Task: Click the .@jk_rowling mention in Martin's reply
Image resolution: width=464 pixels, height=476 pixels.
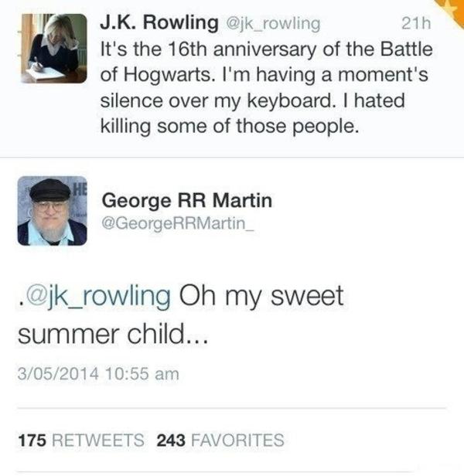Action: (x=94, y=296)
